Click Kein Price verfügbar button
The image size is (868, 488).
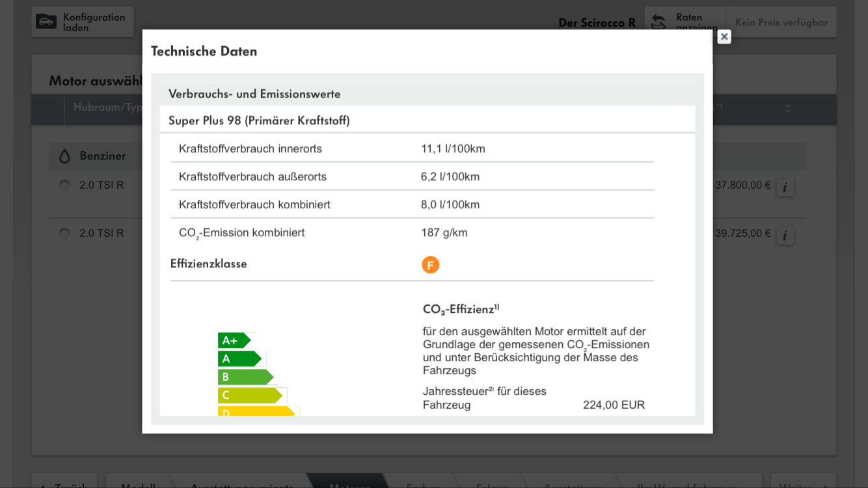(781, 22)
